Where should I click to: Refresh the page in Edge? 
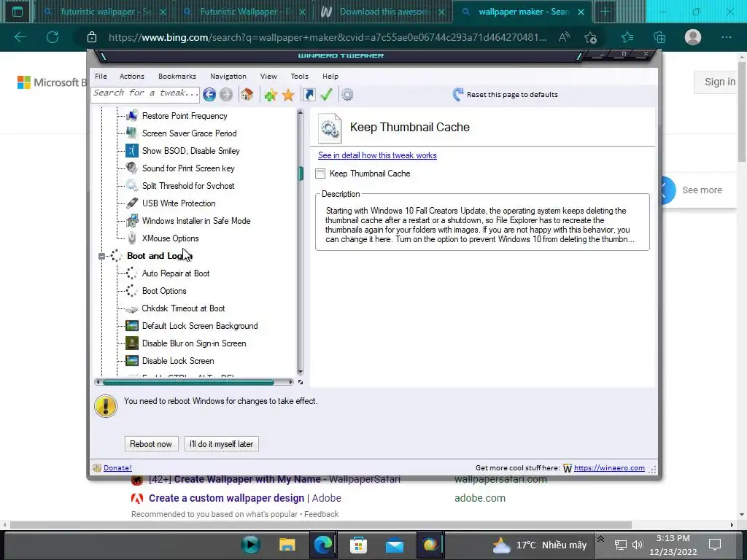tap(53, 37)
